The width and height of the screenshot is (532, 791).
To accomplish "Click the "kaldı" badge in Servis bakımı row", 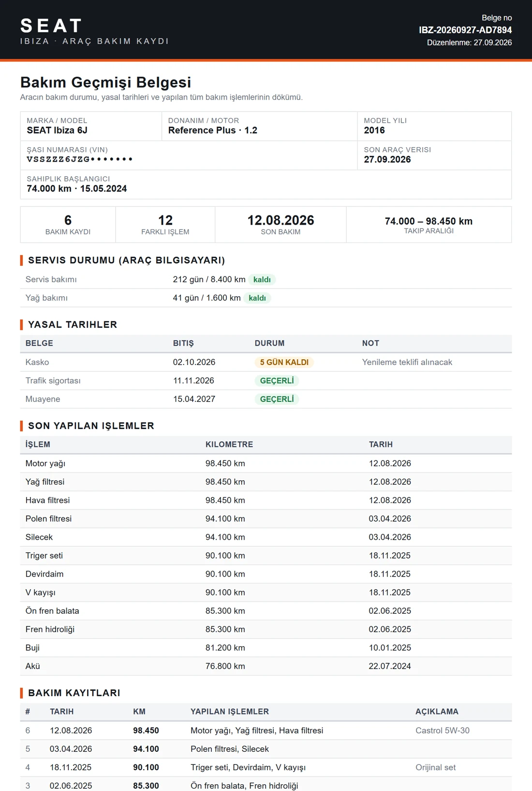I will click(x=262, y=279).
